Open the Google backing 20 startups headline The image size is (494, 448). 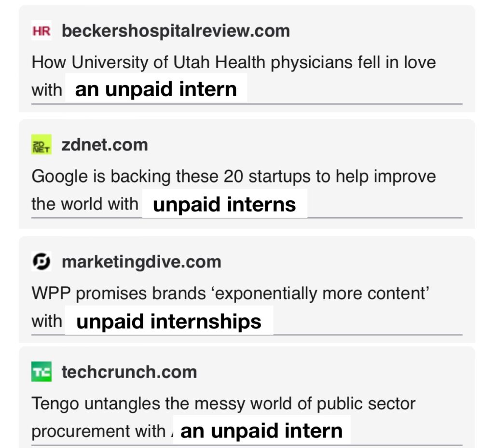click(x=233, y=177)
